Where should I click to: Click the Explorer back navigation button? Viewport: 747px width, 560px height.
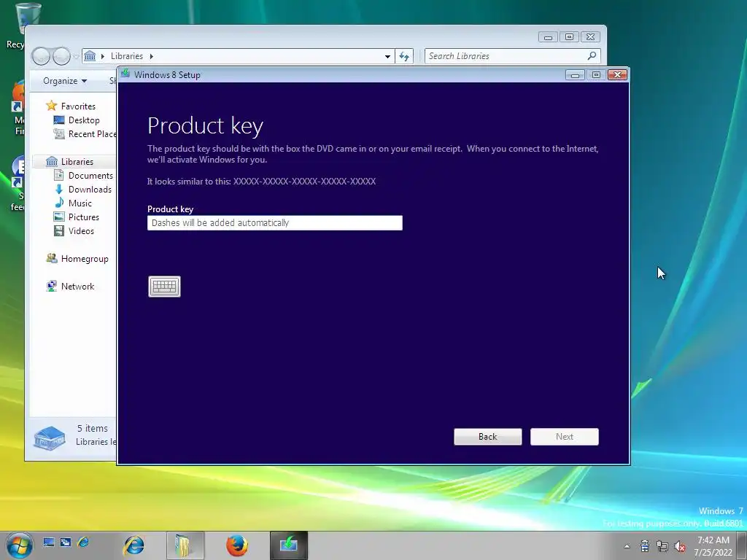[x=41, y=56]
